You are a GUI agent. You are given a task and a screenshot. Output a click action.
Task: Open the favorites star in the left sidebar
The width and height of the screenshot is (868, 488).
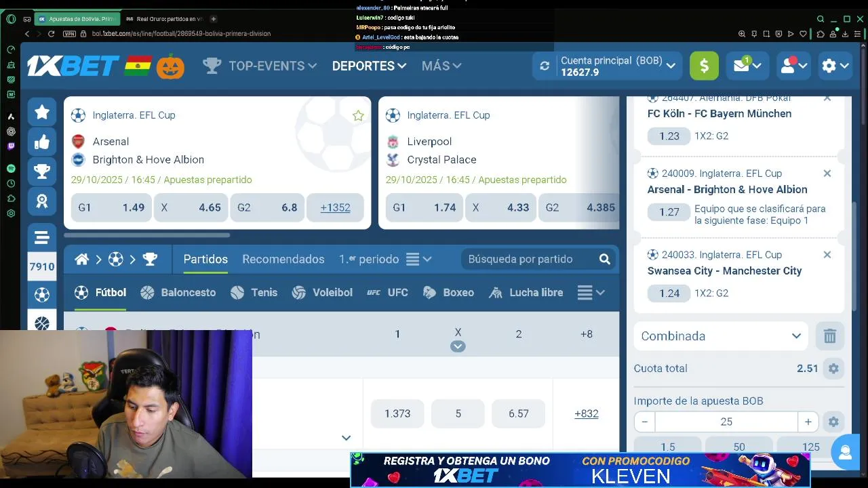point(42,112)
